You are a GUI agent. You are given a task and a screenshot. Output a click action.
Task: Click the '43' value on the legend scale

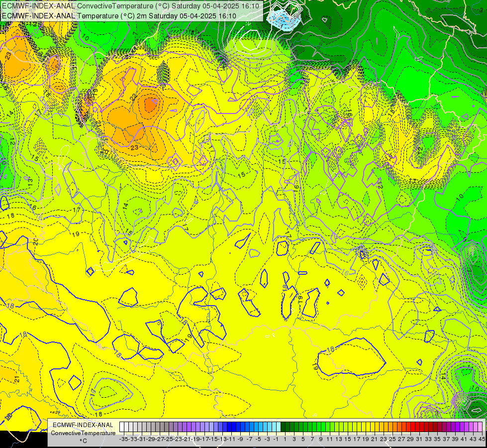tap(473, 439)
